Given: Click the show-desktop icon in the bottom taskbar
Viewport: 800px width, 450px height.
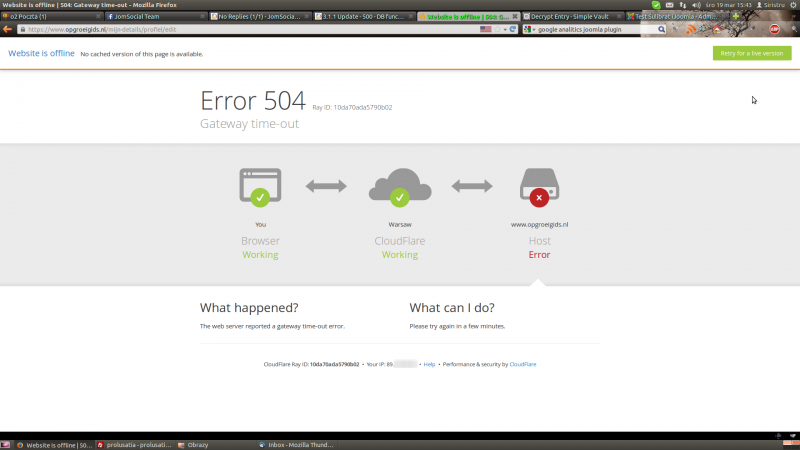Looking at the screenshot, I should [5, 445].
